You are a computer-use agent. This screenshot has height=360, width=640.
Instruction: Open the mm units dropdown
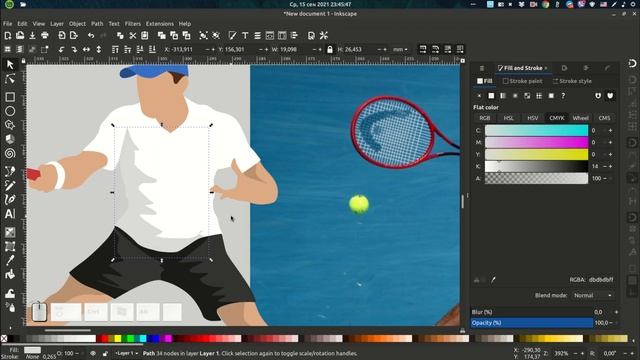400,49
